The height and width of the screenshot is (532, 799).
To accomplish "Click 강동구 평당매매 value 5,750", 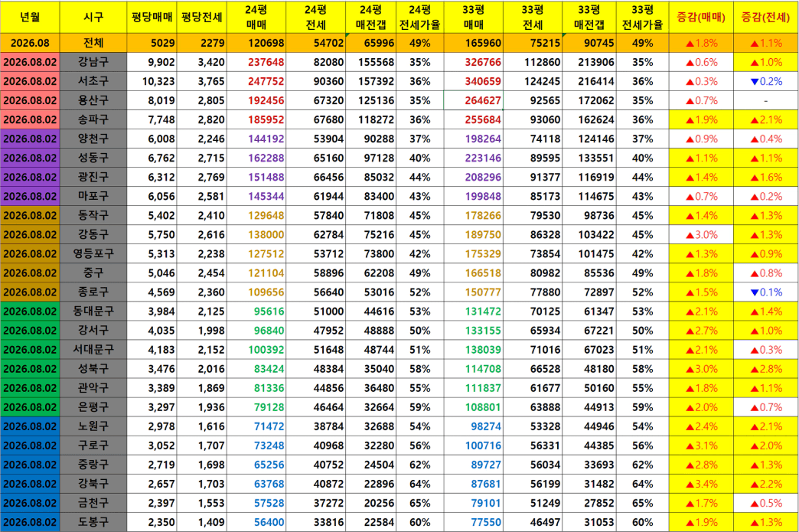I will click(x=152, y=235).
